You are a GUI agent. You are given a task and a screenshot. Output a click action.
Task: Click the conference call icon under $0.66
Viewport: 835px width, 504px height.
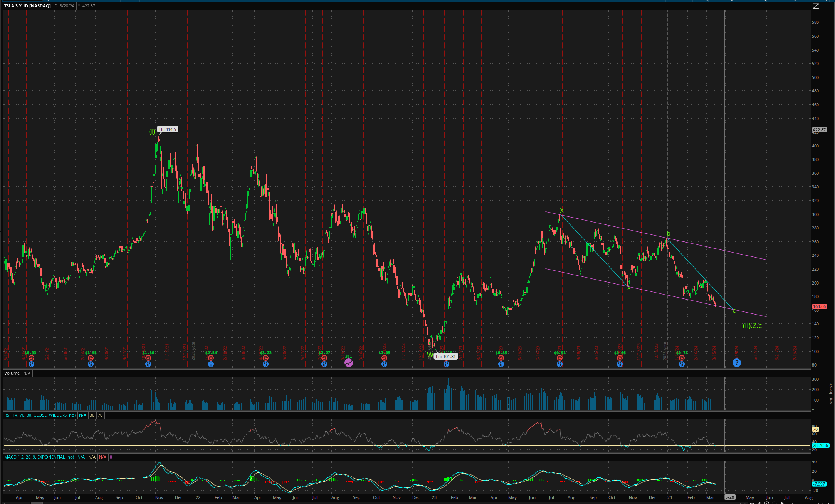point(620,358)
